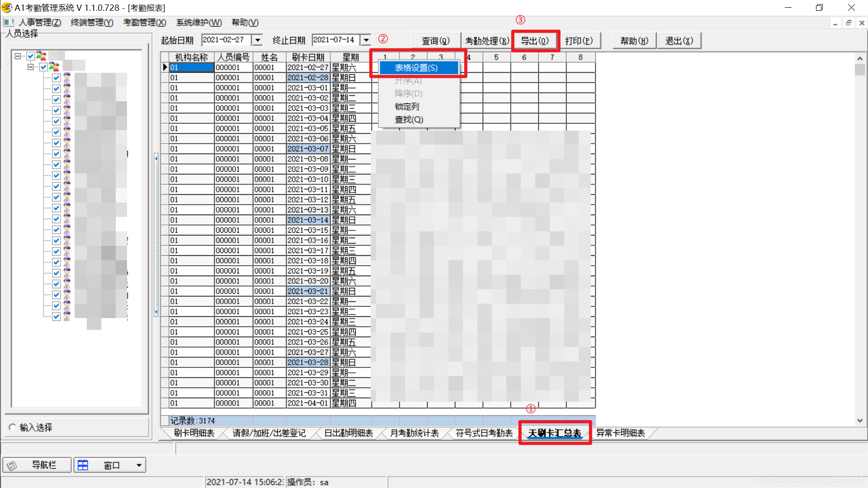Click the second-level department group icon
Screen dimensions: 868x488
[x=54, y=67]
